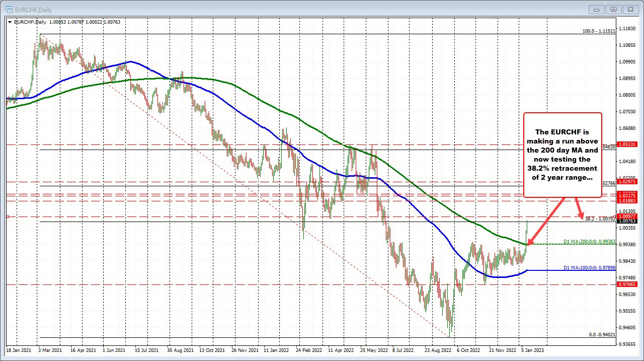Click the 100.0 - 1.11511 Fibonacci label
The image size is (644, 361).
[x=600, y=31]
